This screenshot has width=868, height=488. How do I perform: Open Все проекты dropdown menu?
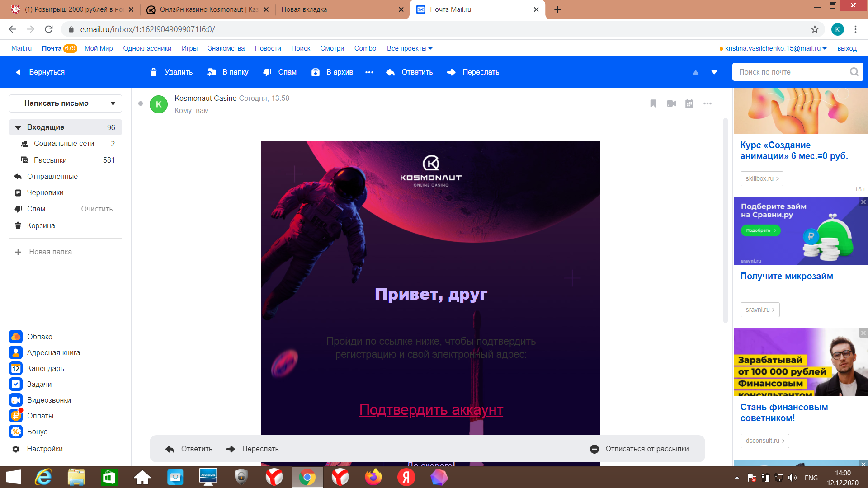(x=409, y=48)
